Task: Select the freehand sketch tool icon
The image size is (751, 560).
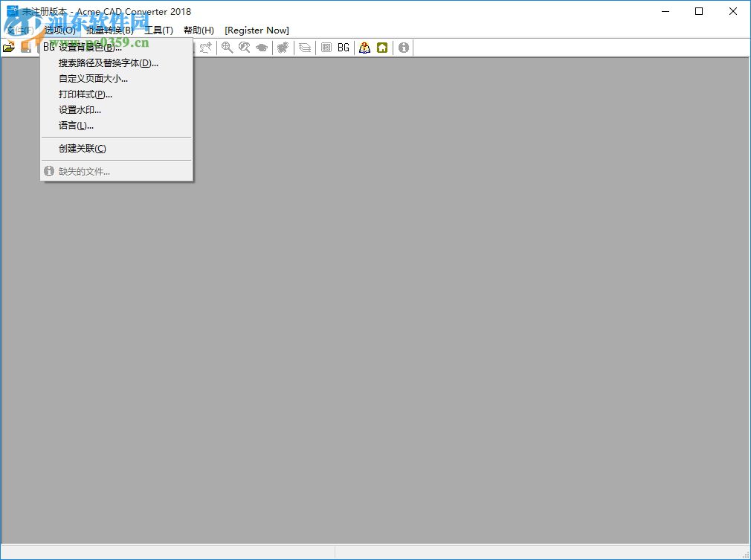Action: (206, 48)
